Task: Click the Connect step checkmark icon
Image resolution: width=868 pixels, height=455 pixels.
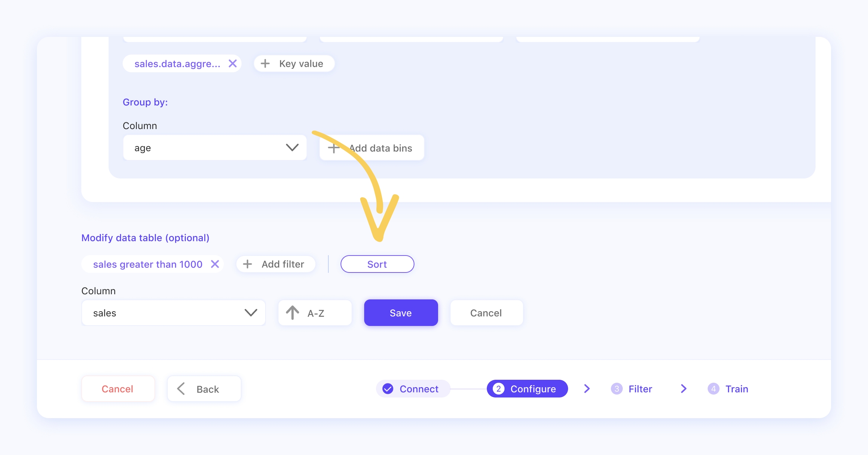Action: point(388,389)
